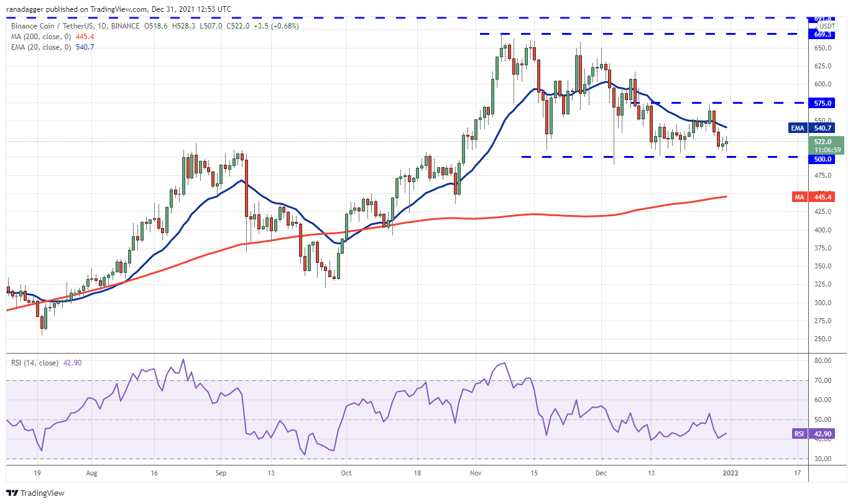853x504 pixels.
Task: Click the 2022 label on the time axis
Action: pyautogui.click(x=731, y=473)
